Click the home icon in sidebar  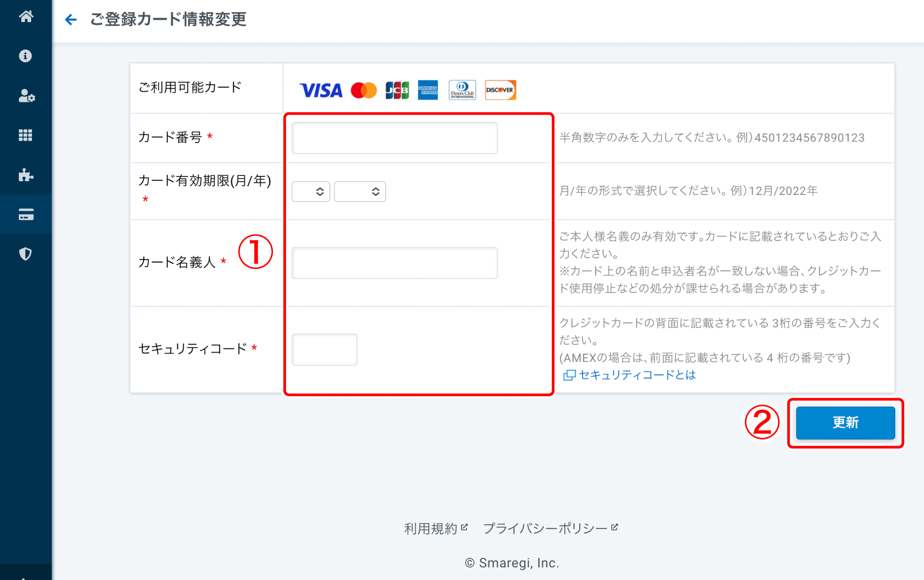coord(26,17)
